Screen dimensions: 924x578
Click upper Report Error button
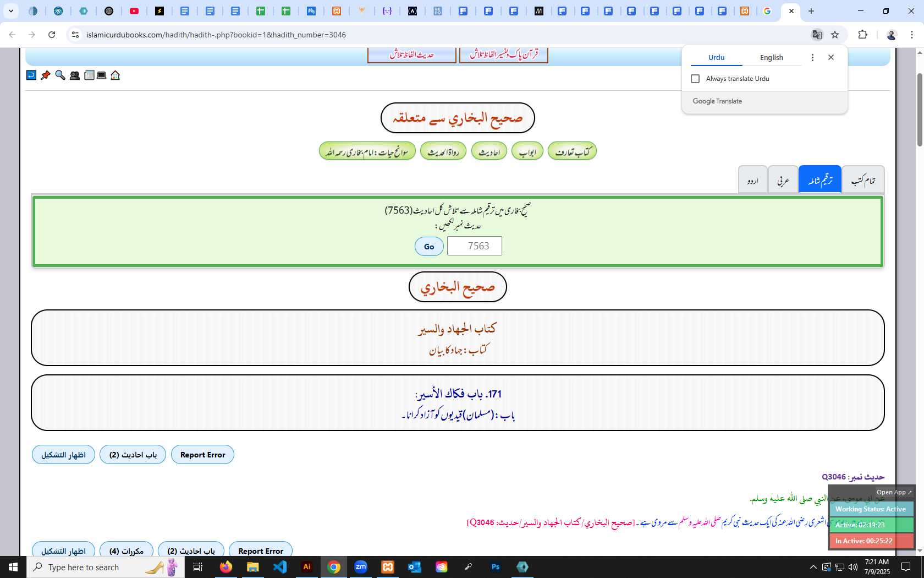[202, 455]
